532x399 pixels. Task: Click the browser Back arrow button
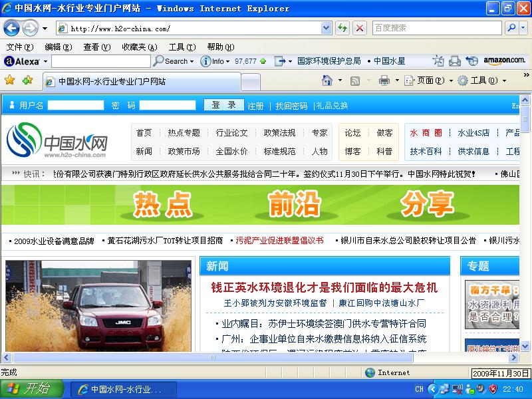11,28
